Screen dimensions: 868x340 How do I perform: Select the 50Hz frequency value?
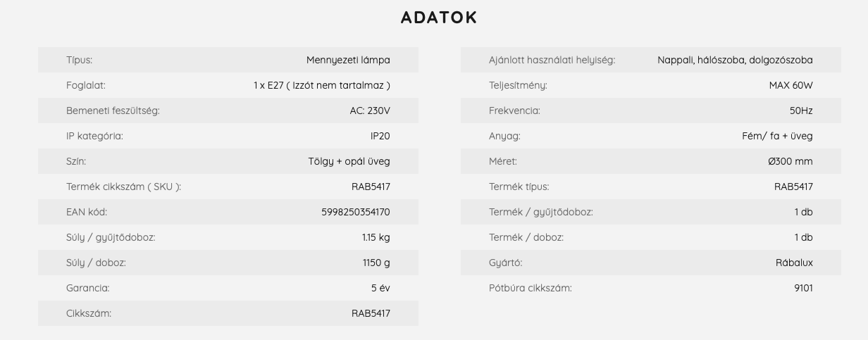click(x=801, y=111)
